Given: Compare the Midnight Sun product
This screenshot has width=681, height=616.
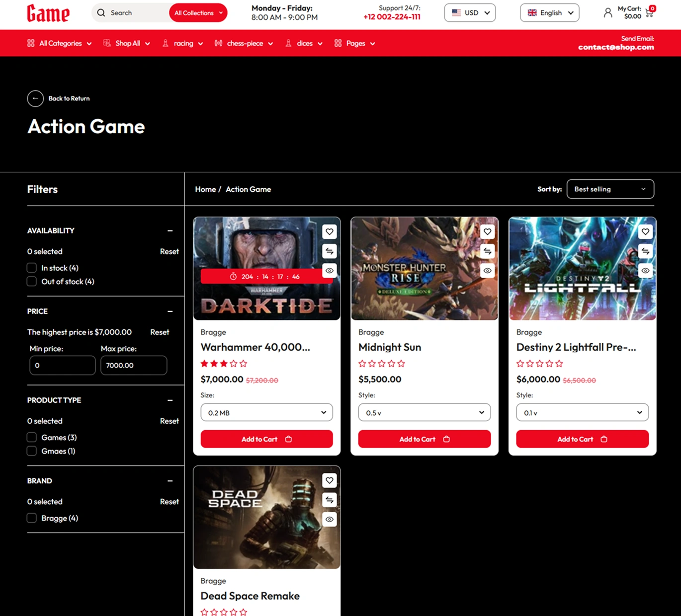Looking at the screenshot, I should 488,251.
